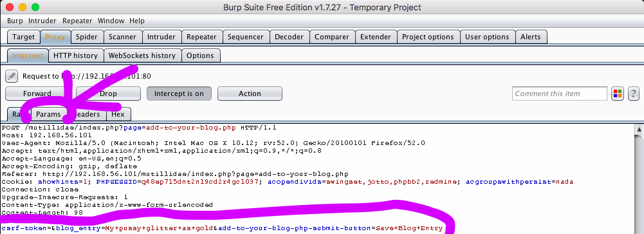This screenshot has width=644, height=234.
Task: Click the Accept-Encoding: gzip, deflate line
Action: (x=69, y=166)
